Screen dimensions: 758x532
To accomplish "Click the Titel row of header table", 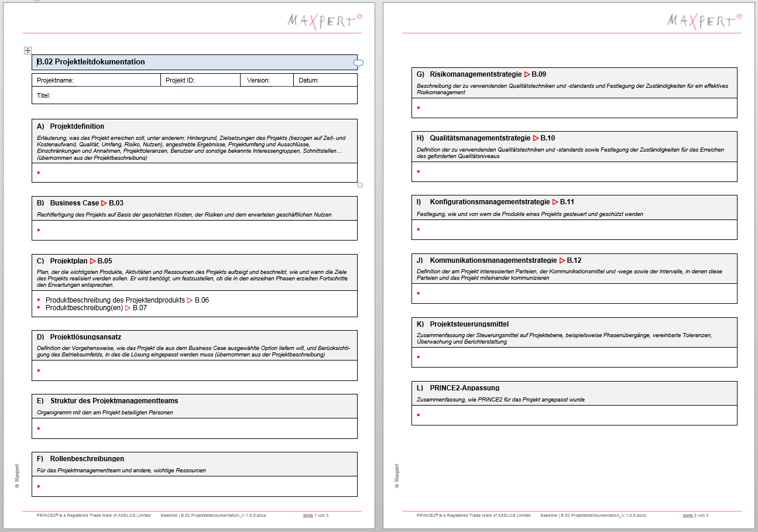I will pos(193,95).
